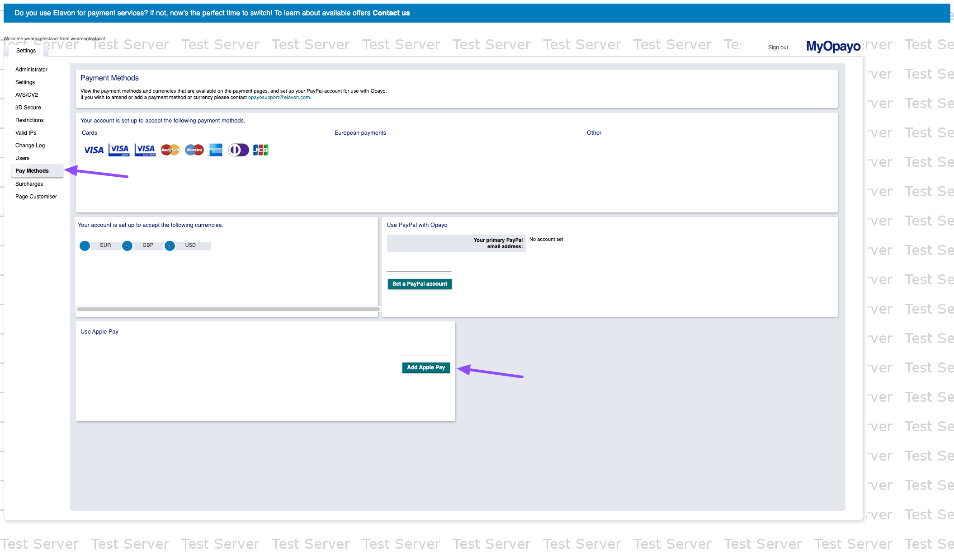Click the USD currency number badge

click(x=170, y=246)
